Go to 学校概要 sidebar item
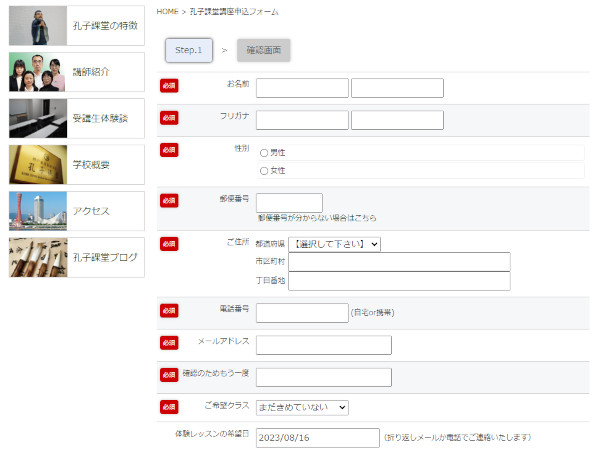This screenshot has height=450, width=600. tap(38, 165)
